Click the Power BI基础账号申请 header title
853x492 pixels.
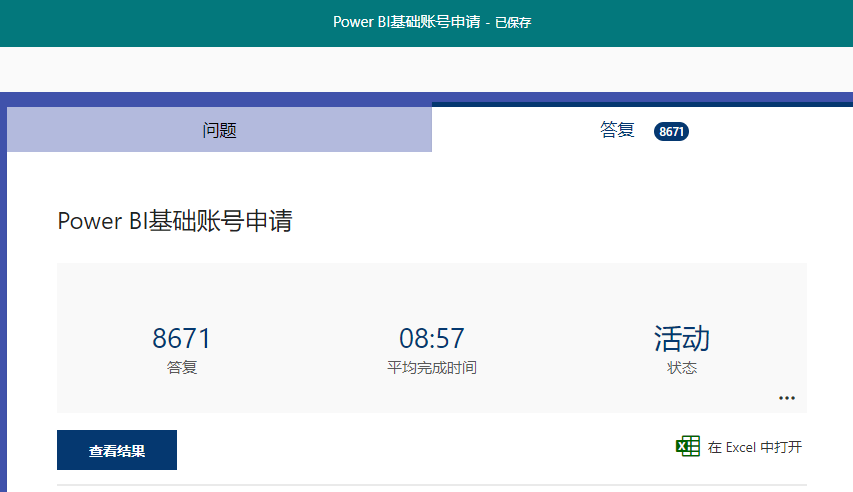point(407,22)
